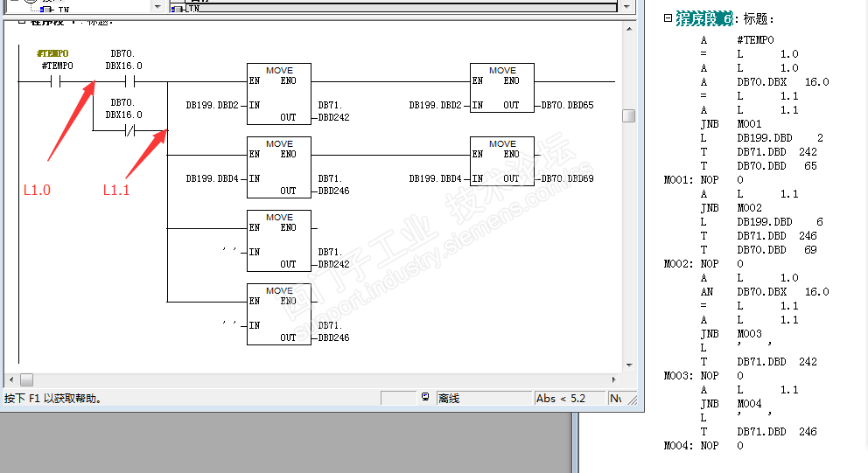The image size is (868, 473).
Task: Select the DB70.DBX16.0 normally closed contact
Action: coord(129,131)
